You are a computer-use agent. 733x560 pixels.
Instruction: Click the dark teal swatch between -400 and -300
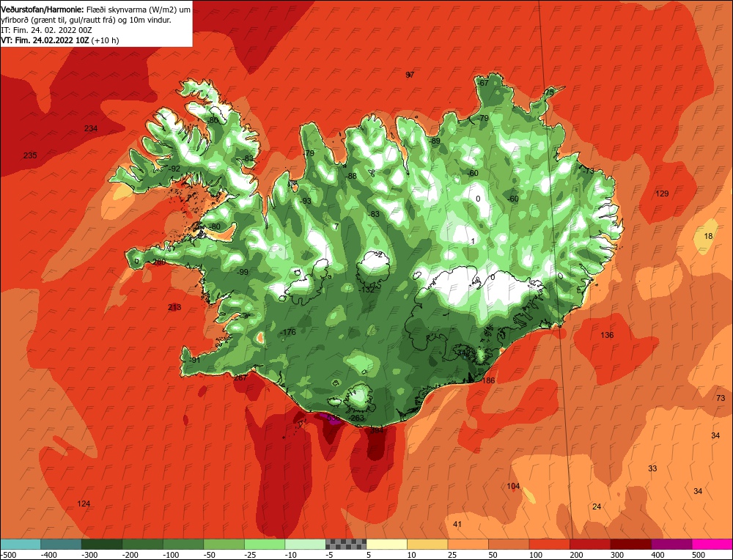tap(62, 544)
